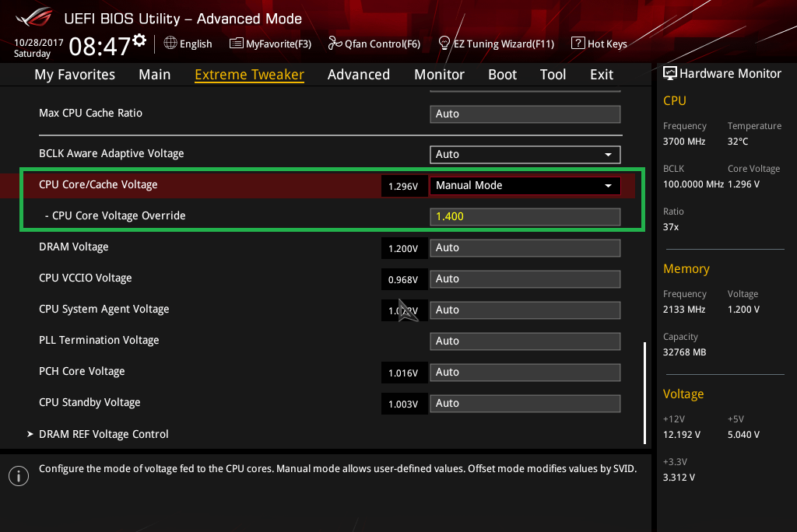The image size is (797, 532).
Task: Edit CPU Core Voltage Override value 1.400
Action: coord(525,216)
